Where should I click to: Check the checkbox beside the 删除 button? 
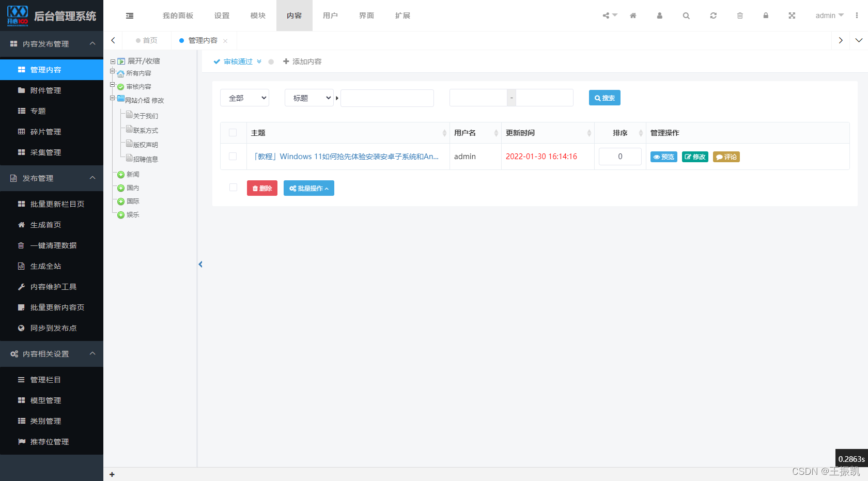coord(233,188)
